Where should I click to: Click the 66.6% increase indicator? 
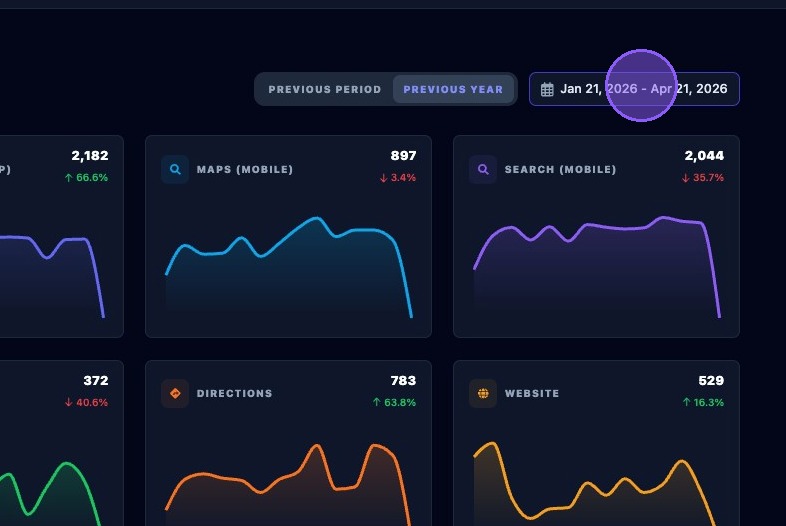coord(86,178)
